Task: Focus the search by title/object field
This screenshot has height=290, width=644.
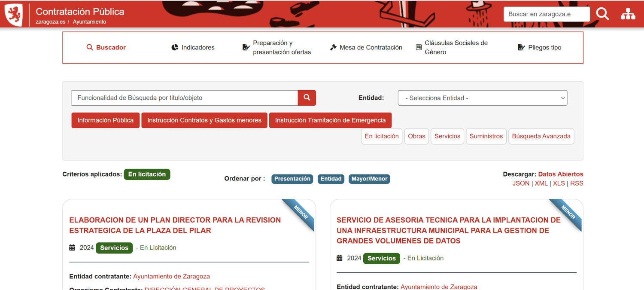Action: coord(185,98)
